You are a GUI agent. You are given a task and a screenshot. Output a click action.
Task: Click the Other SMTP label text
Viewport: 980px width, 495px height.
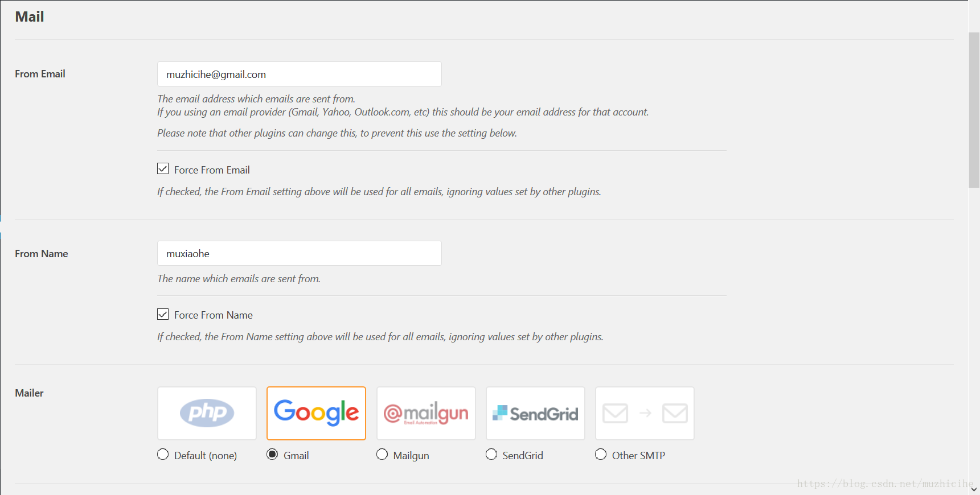(x=638, y=456)
